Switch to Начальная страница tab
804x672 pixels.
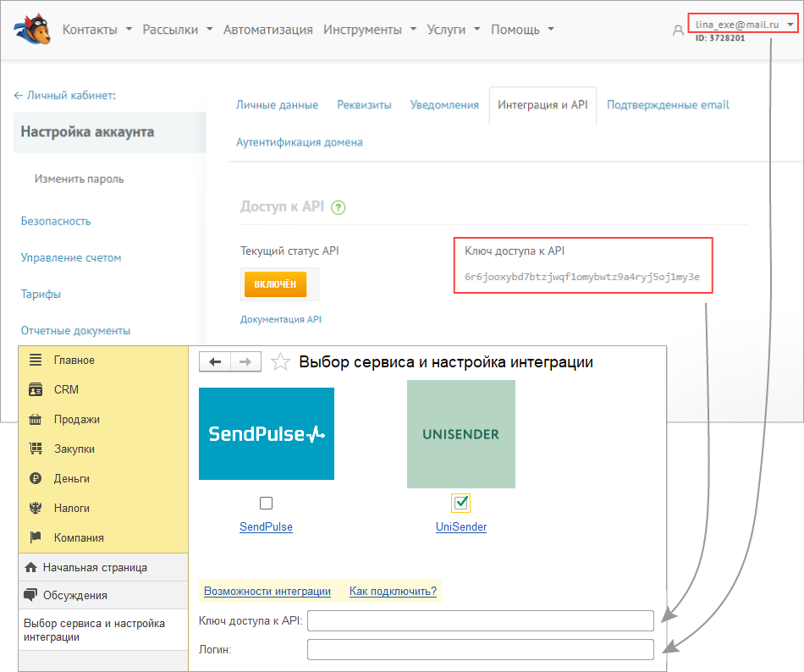pyautogui.click(x=103, y=567)
